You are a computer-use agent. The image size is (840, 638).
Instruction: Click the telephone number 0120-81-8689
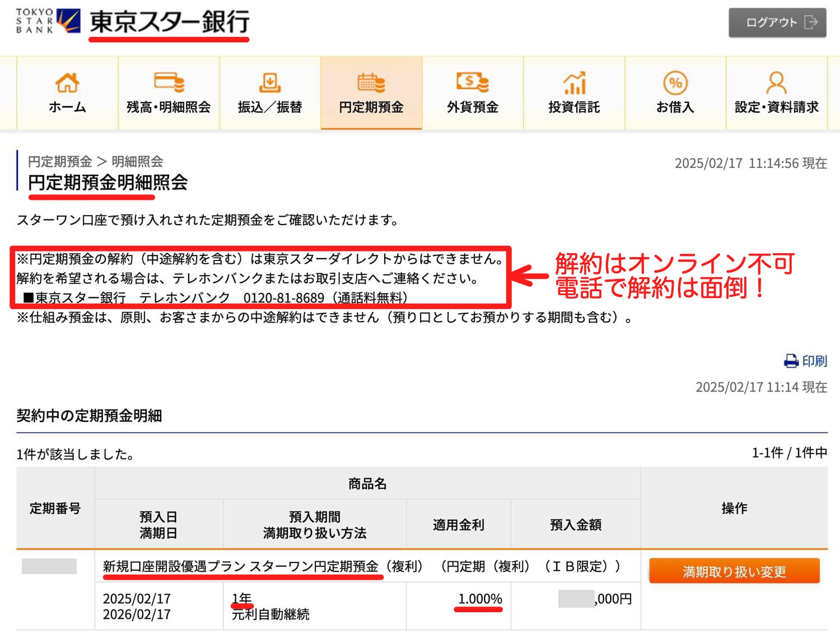click(x=284, y=298)
